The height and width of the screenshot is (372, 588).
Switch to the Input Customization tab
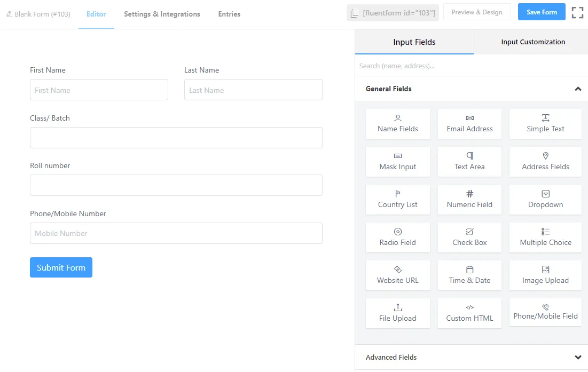click(x=532, y=42)
